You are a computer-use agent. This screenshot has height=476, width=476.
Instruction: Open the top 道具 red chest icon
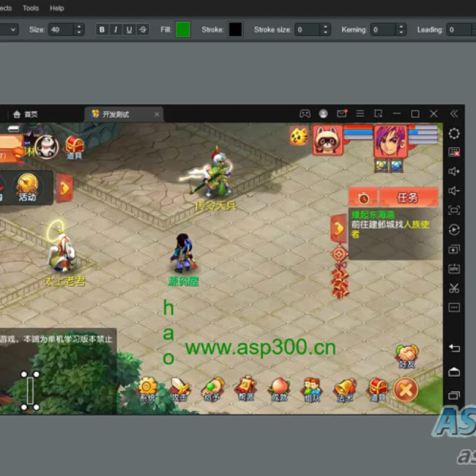(74, 148)
